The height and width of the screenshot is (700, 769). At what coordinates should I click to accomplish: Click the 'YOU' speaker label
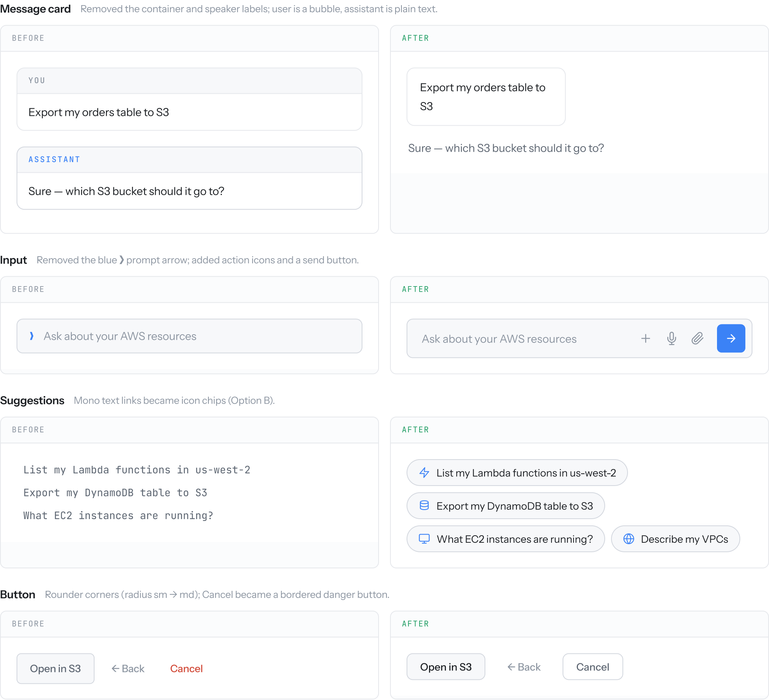(x=37, y=80)
